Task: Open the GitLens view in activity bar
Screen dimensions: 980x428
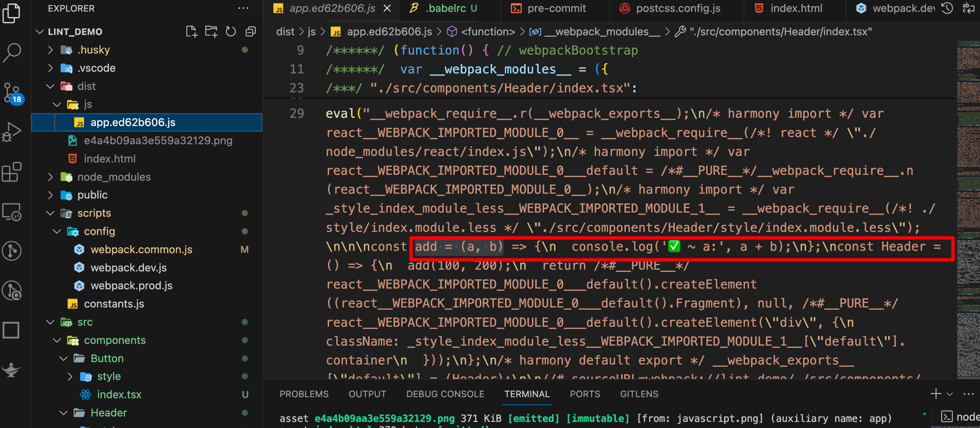Action: [x=11, y=251]
